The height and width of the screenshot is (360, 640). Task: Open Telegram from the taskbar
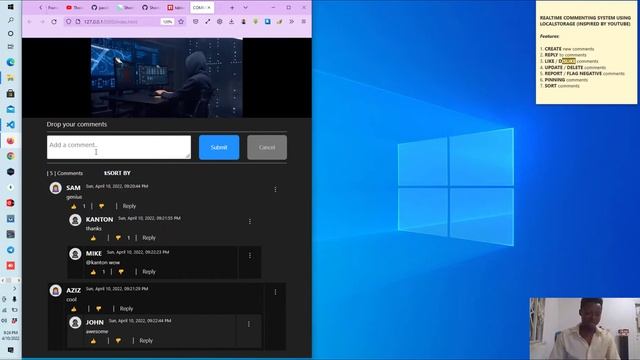click(x=11, y=250)
